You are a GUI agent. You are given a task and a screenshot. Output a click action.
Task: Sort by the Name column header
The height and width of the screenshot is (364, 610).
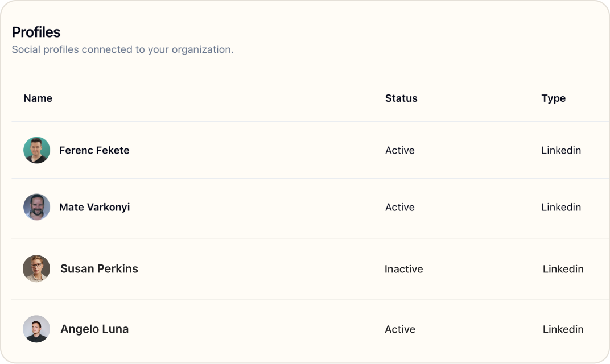38,98
